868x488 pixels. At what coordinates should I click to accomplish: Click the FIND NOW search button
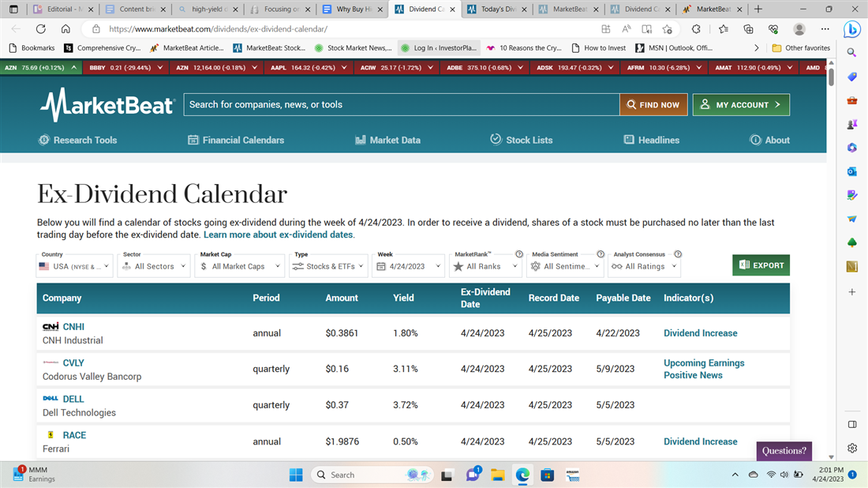point(653,105)
